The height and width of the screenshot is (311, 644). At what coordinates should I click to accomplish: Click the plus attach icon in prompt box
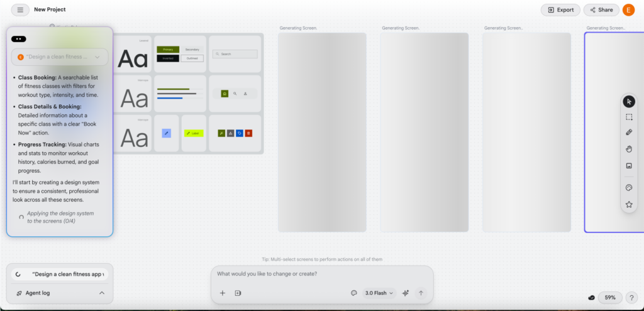222,293
